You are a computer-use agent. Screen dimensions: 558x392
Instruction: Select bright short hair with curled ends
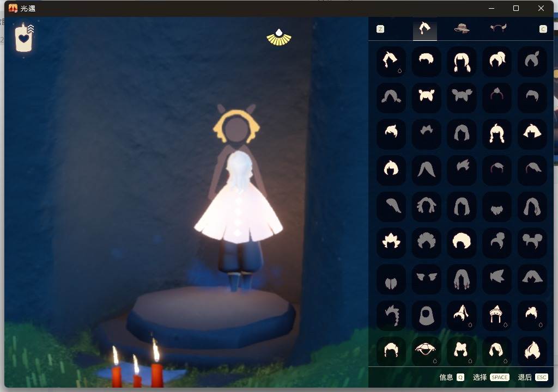point(391,351)
